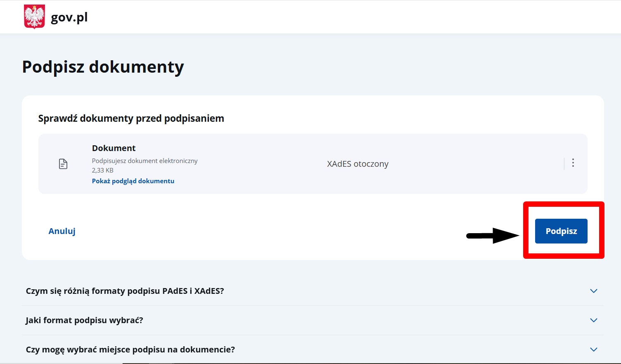
Task: Click the 'Podpisz dokumenty' page heading
Action: pyautogui.click(x=103, y=67)
